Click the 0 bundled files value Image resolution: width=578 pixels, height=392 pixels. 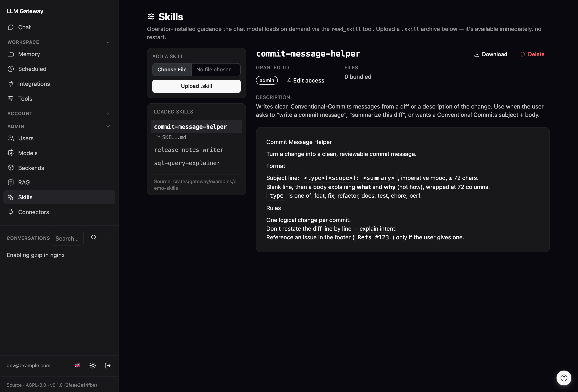pyautogui.click(x=358, y=77)
